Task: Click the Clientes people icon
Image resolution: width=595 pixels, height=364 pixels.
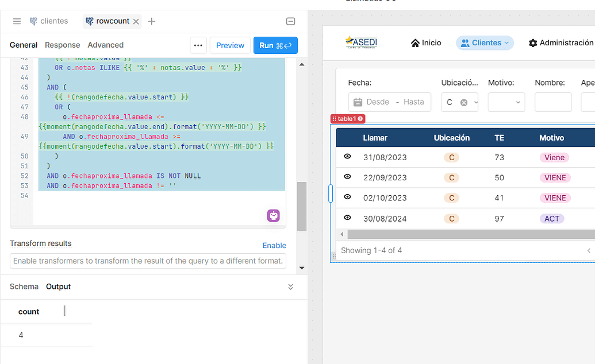Action: (465, 43)
